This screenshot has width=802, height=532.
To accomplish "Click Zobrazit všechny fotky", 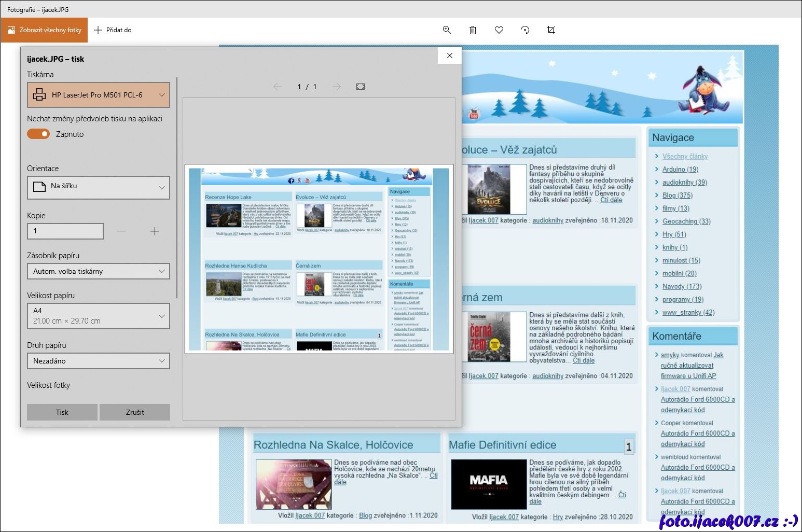I will pyautogui.click(x=45, y=30).
